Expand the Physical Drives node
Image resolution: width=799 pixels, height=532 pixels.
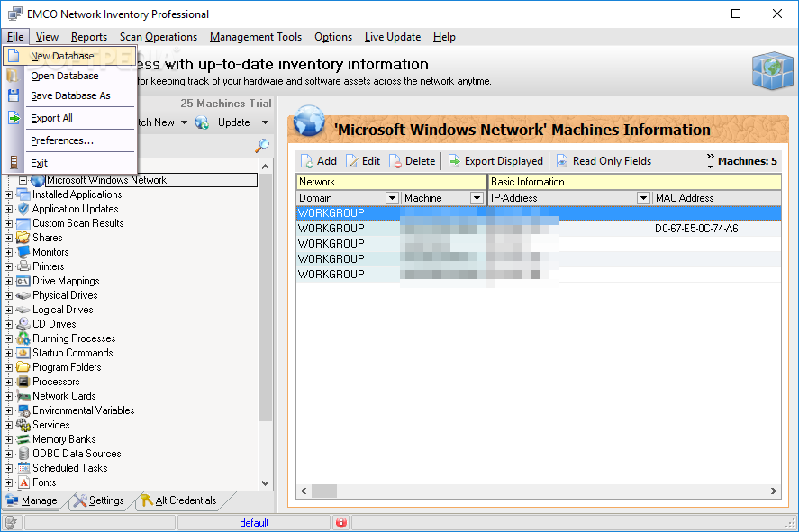pyautogui.click(x=9, y=295)
